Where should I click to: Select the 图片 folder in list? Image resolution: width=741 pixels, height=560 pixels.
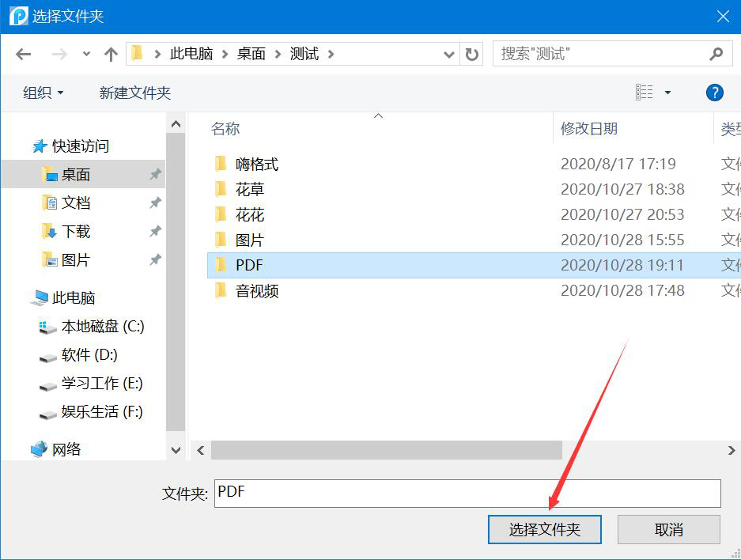(x=250, y=240)
